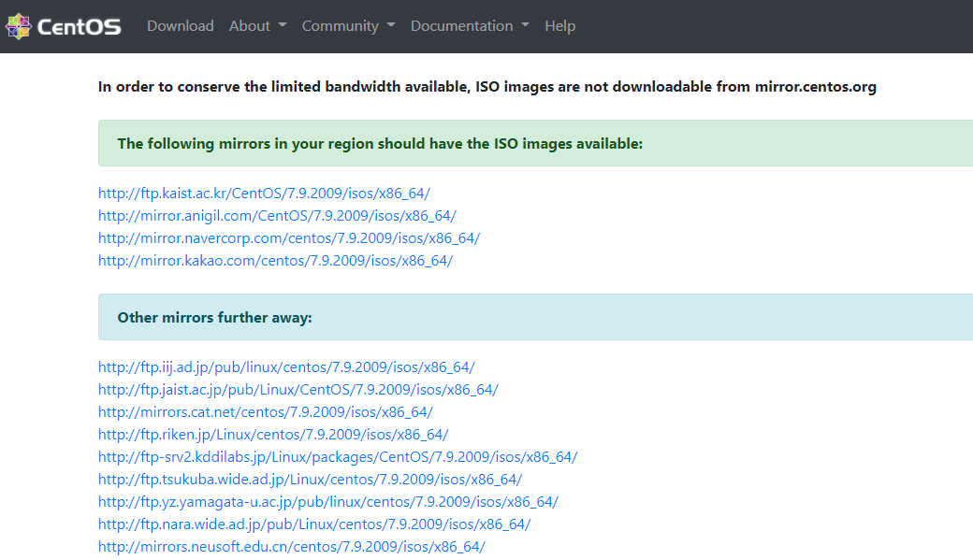Viewport: 973px width, 560px height.
Task: Expand the Community dropdown menu
Action: point(348,26)
